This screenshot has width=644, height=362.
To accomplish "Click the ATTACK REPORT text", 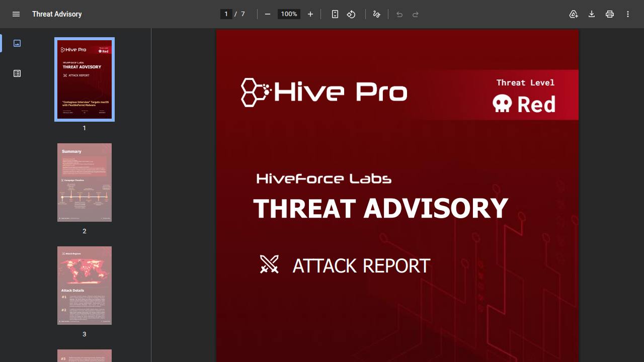I will (x=361, y=266).
